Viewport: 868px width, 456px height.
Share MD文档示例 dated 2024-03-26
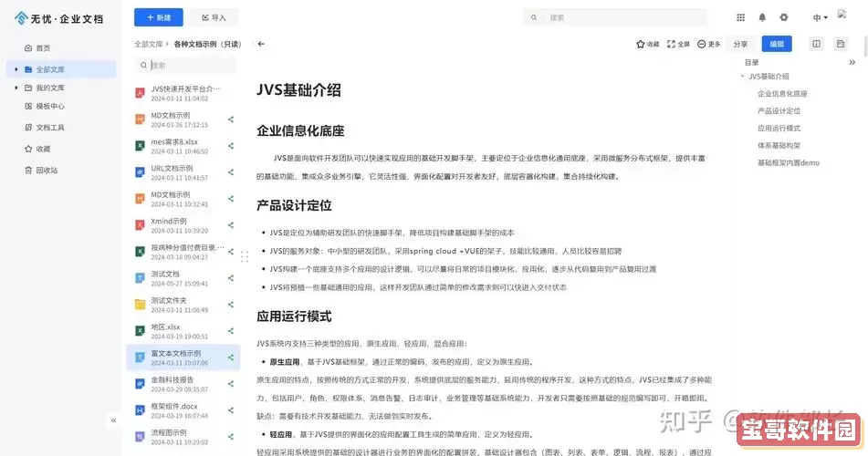click(231, 119)
